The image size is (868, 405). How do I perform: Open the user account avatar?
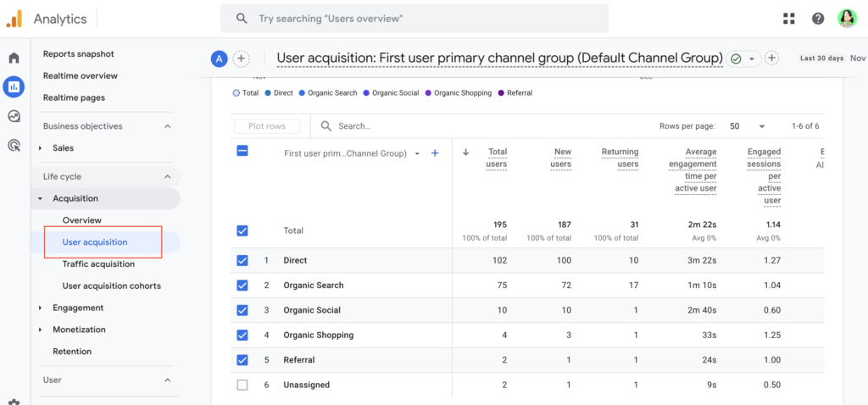[847, 19]
